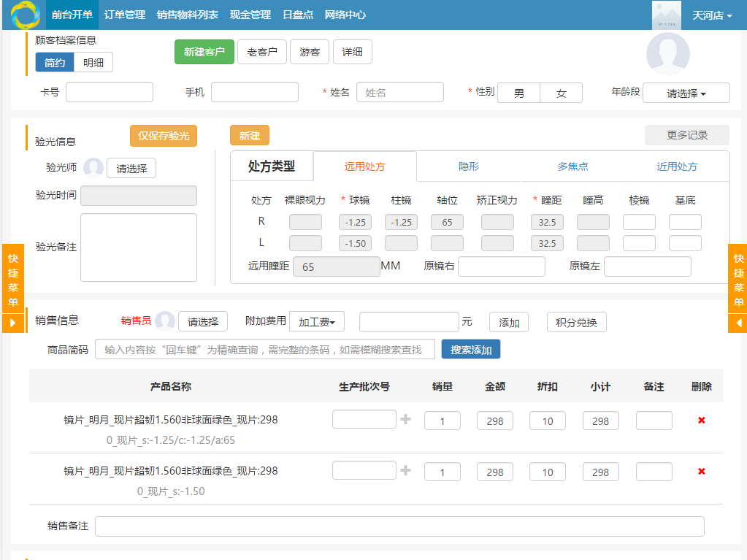The height and width of the screenshot is (560, 747).
Task: Click the store image icon beside 天河店
Action: pyautogui.click(x=665, y=14)
